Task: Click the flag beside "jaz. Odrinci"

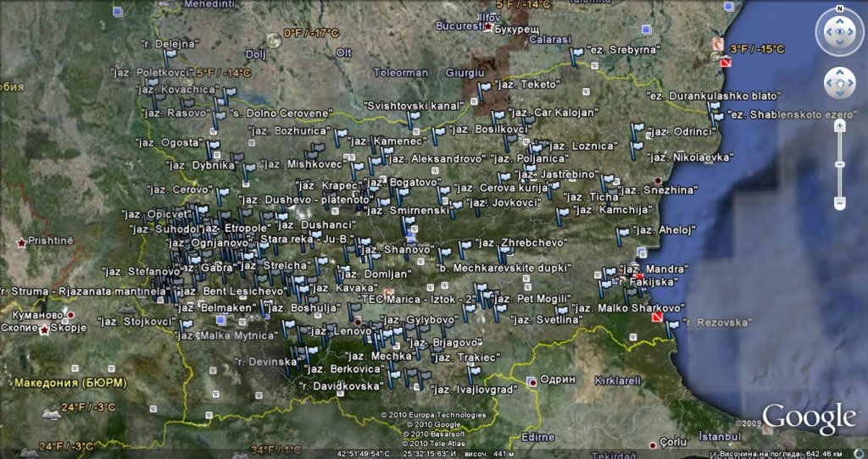Action: click(637, 131)
